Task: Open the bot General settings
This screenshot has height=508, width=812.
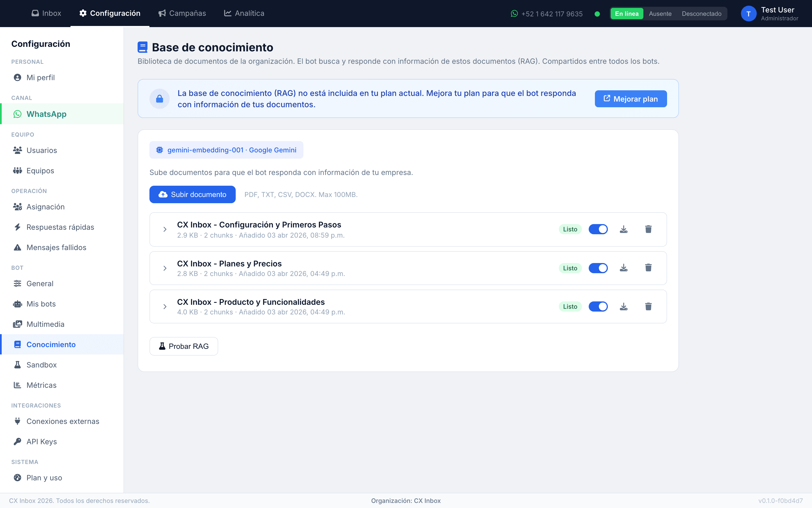Action: [62, 284]
